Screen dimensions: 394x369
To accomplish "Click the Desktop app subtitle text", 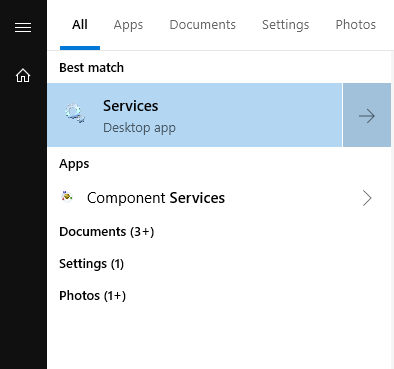I will [x=139, y=128].
